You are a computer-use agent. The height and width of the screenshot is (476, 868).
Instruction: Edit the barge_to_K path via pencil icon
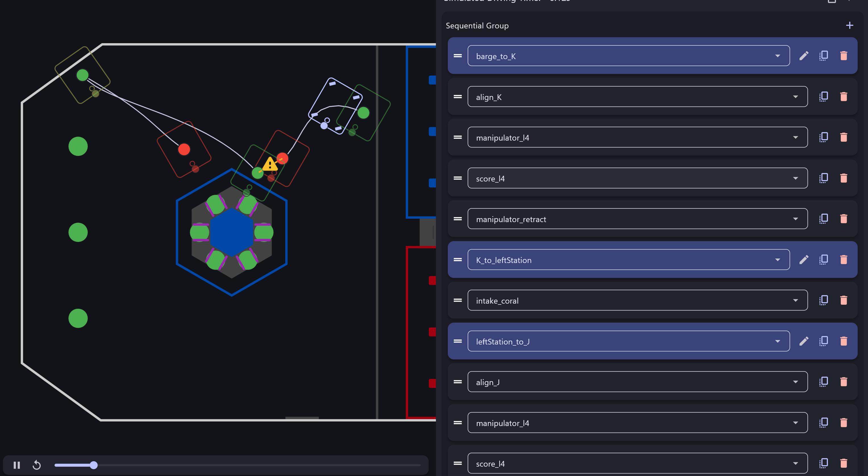pyautogui.click(x=804, y=56)
